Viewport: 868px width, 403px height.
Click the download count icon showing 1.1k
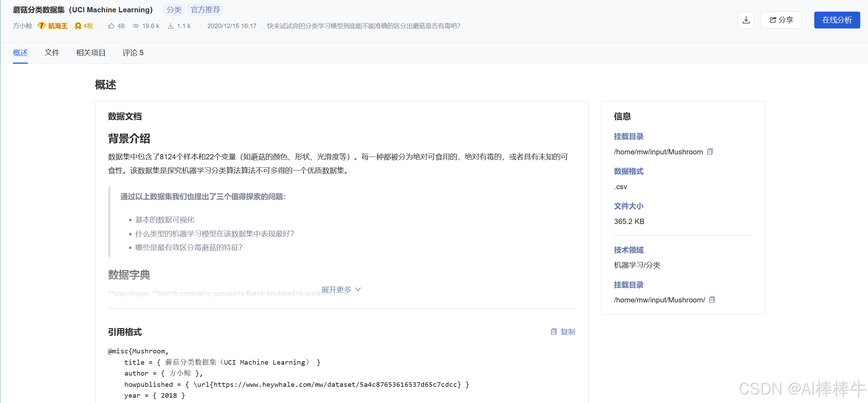click(x=170, y=26)
